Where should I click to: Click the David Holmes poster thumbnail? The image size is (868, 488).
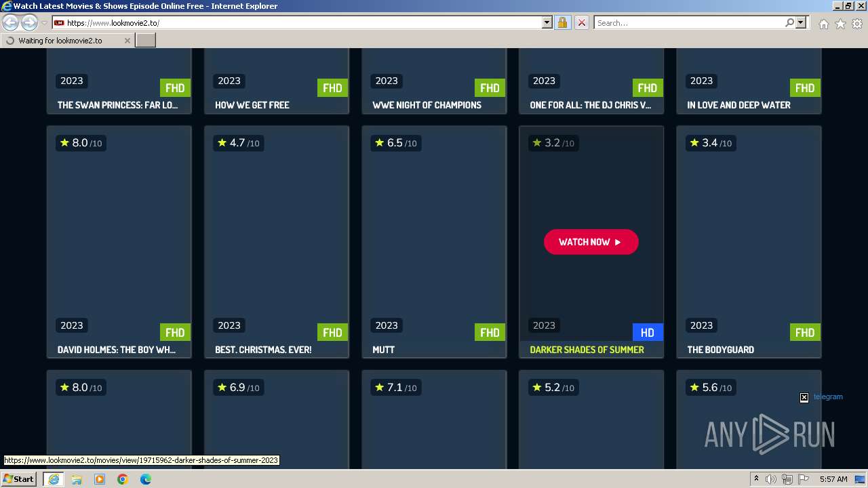pyautogui.click(x=119, y=234)
